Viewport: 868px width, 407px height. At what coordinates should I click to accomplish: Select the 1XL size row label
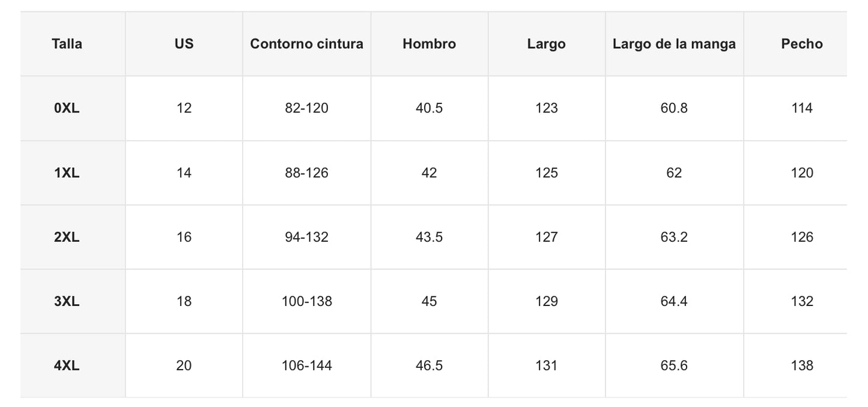[67, 173]
